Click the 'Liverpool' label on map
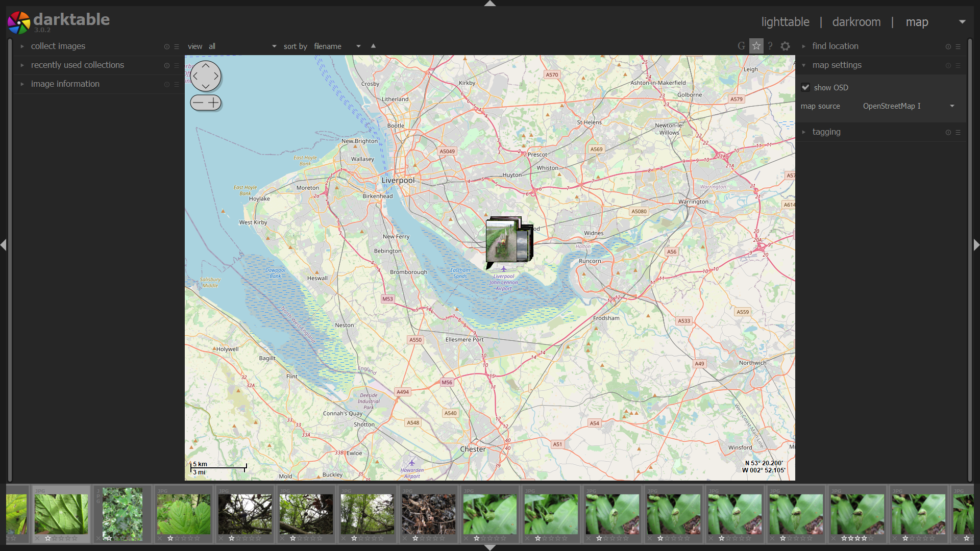Image resolution: width=980 pixels, height=551 pixels. click(398, 180)
